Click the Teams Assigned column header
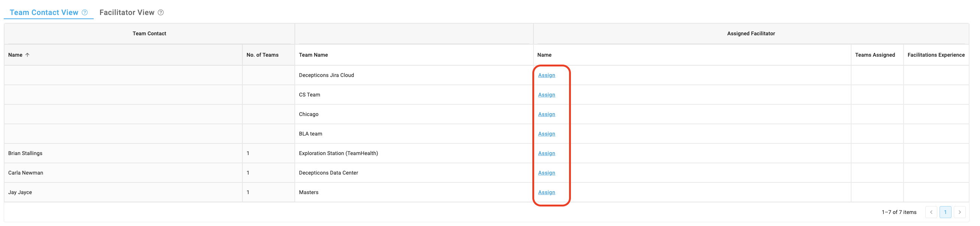 [x=877, y=55]
